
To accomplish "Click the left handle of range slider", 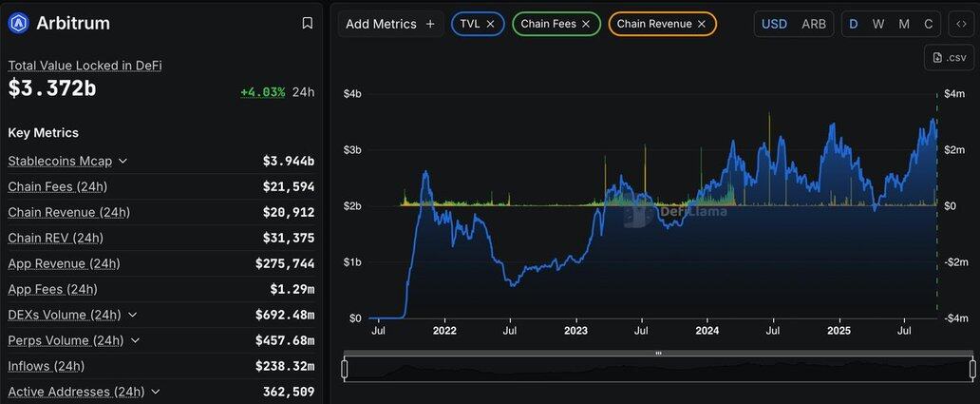I will (345, 369).
